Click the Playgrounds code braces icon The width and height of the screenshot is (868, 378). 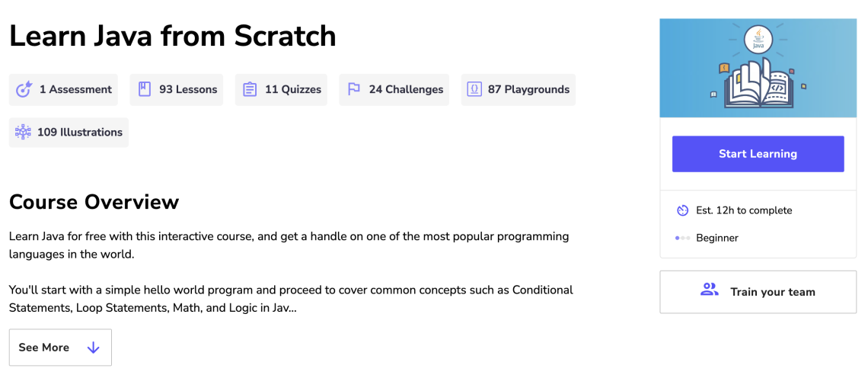click(x=474, y=89)
